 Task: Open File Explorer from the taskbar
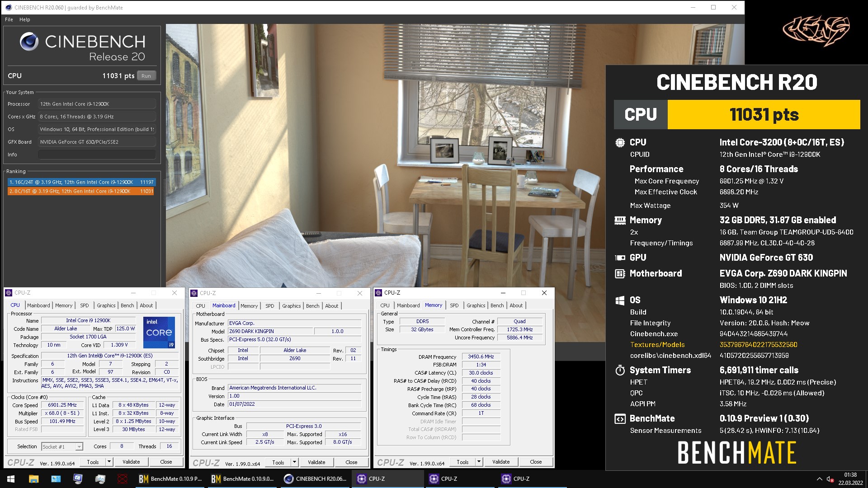pos(33,479)
